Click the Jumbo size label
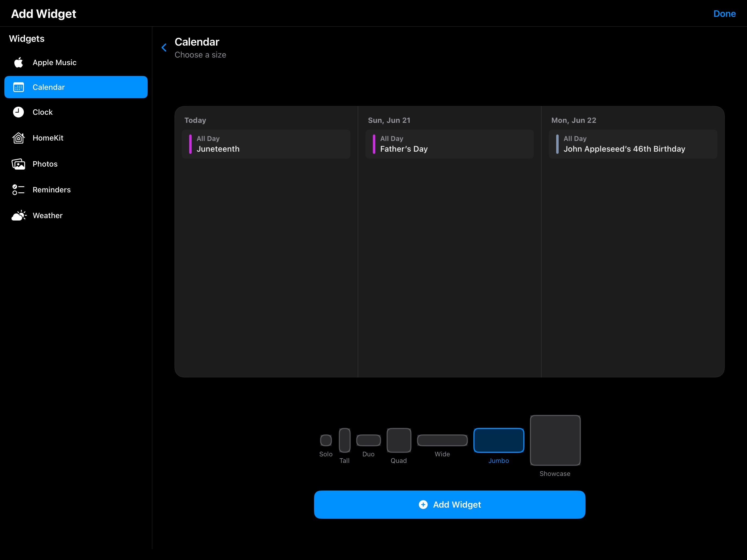This screenshot has height=560, width=747. [x=499, y=460]
